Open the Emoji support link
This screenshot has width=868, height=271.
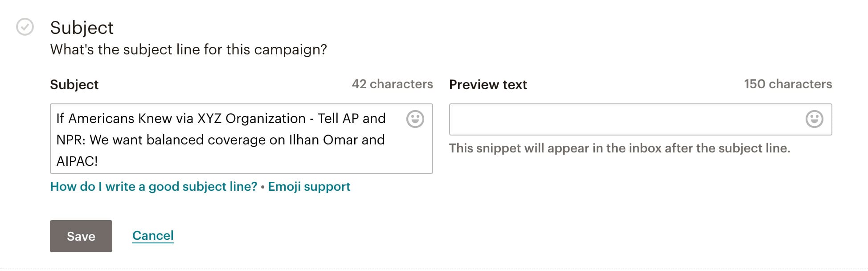point(309,186)
